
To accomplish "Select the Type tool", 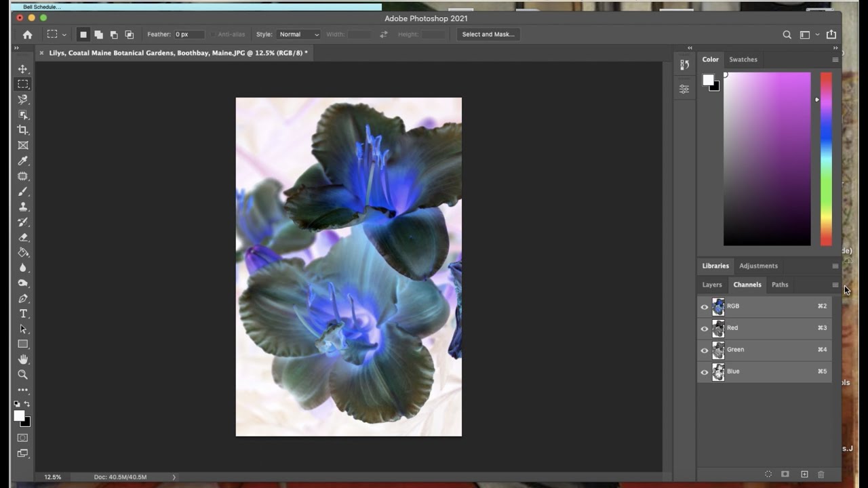I will (x=23, y=314).
